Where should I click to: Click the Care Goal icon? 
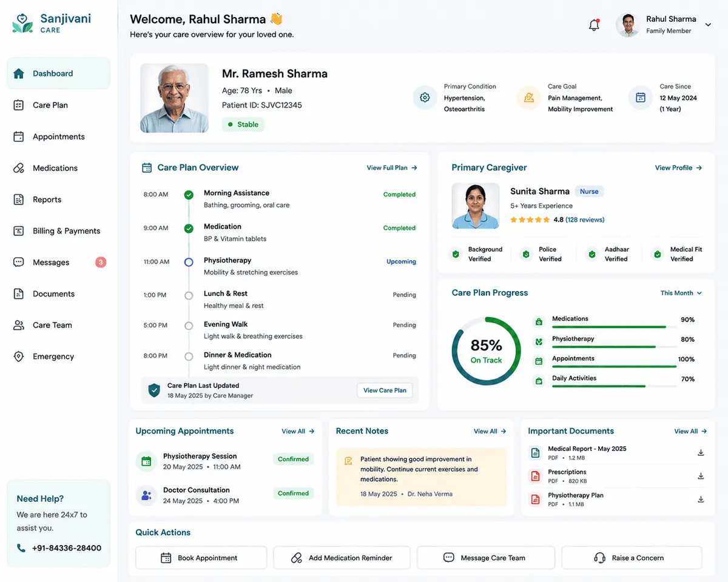529,97
